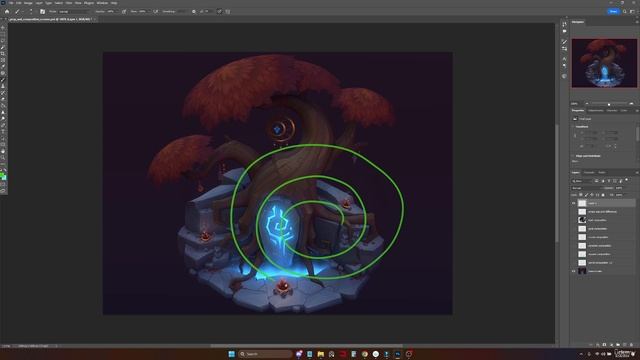The width and height of the screenshot is (640, 360).
Task: Click the Windows Start button
Action: pos(231,354)
